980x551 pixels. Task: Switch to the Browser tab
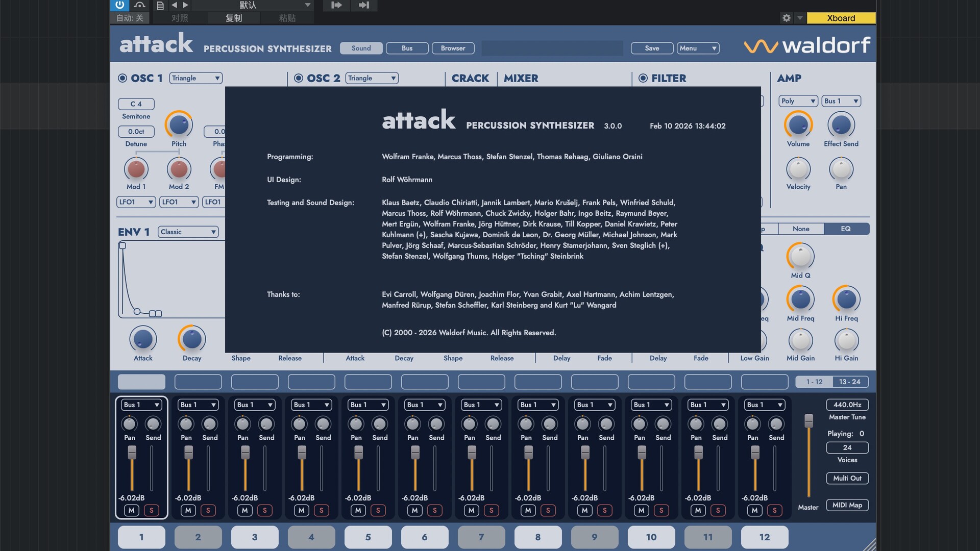(453, 48)
